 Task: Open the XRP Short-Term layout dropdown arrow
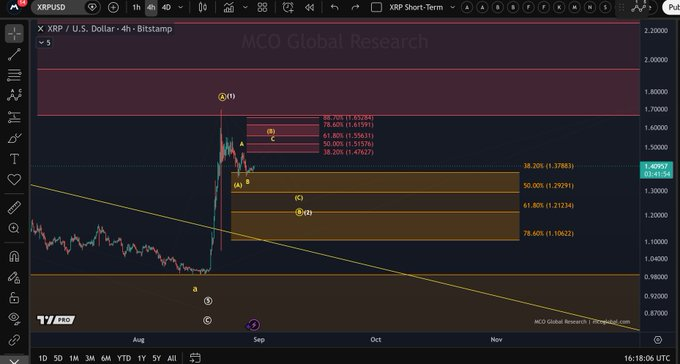coord(453,7)
